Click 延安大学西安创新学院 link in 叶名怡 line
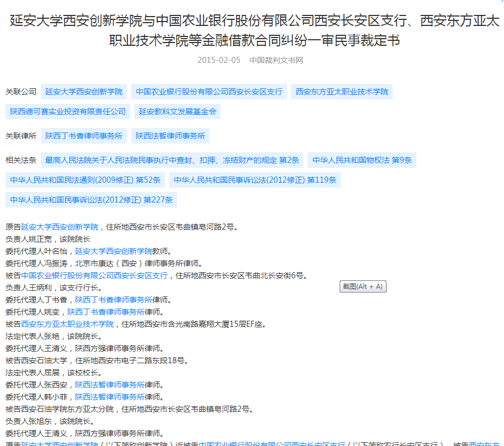 click(x=114, y=251)
